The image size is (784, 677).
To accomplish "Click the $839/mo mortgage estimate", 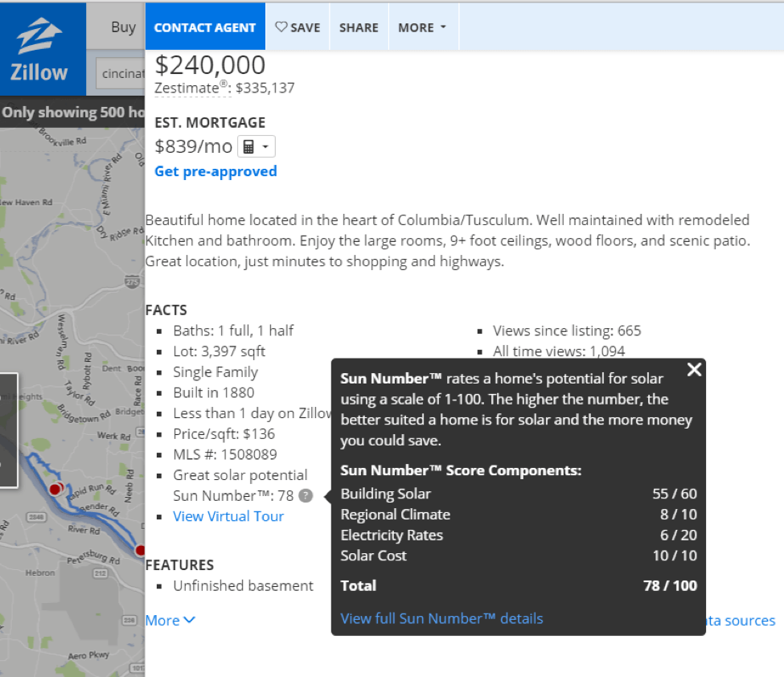I will pos(194,146).
